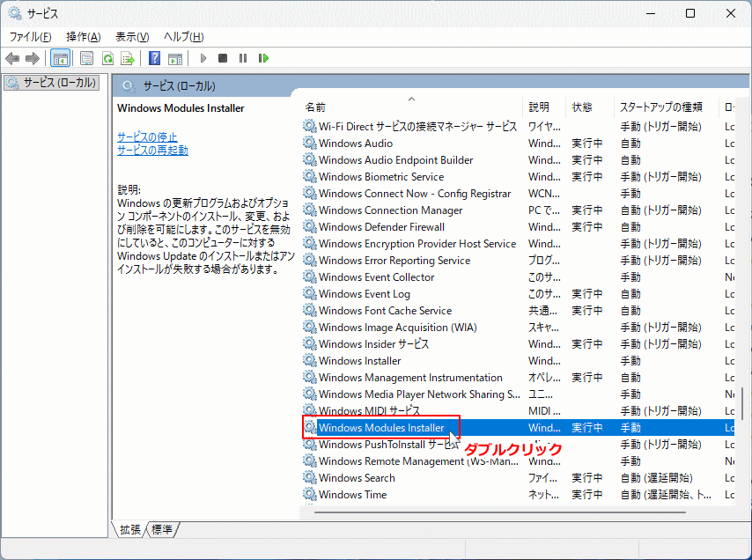Open the ファイル(F) menu
The image size is (752, 560).
point(30,37)
